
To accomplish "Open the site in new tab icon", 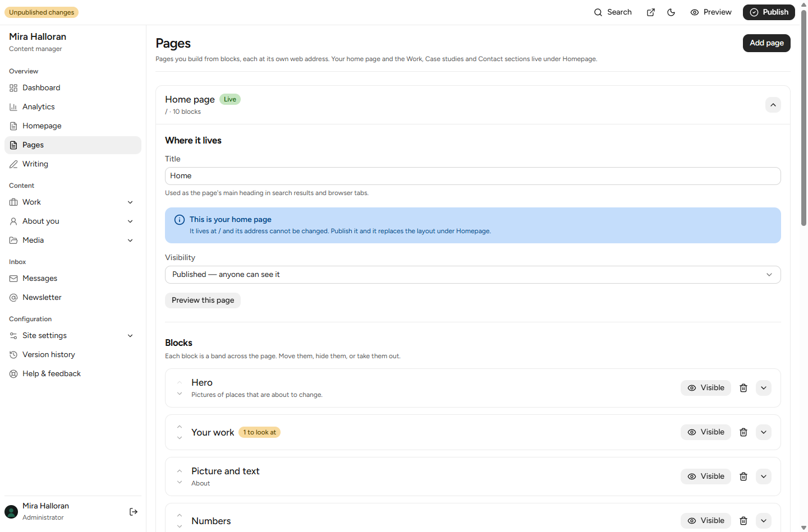I will point(651,12).
